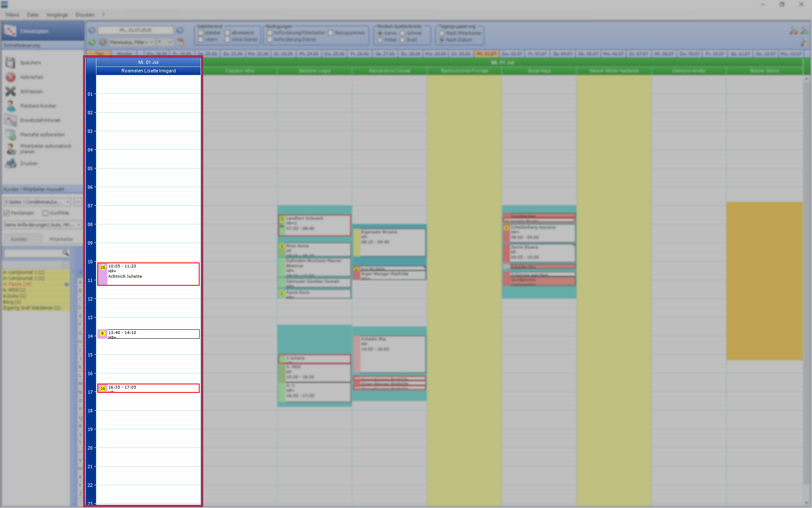Switch to the Woche view tab

124,54
